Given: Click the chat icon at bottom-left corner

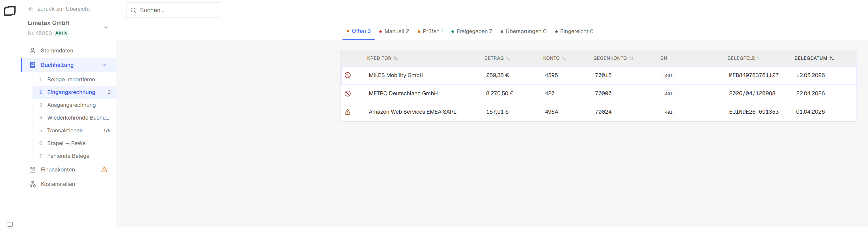Looking at the screenshot, I should (x=10, y=224).
